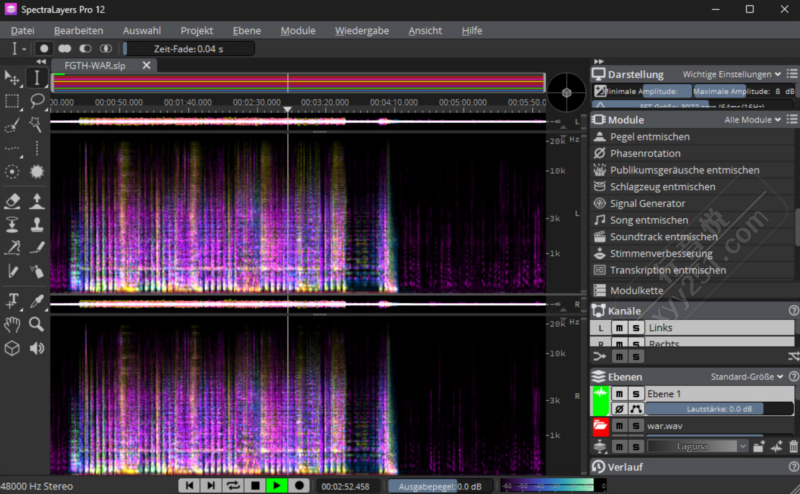
Task: Select the 3D cube view tool
Action: pyautogui.click(x=12, y=348)
